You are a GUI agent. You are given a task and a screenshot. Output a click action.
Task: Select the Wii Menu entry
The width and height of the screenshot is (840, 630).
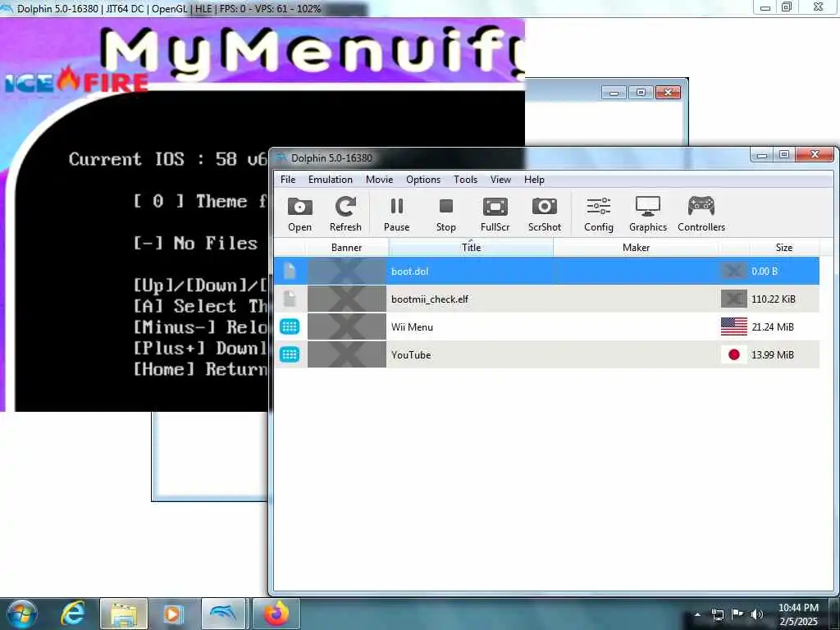[546, 326]
